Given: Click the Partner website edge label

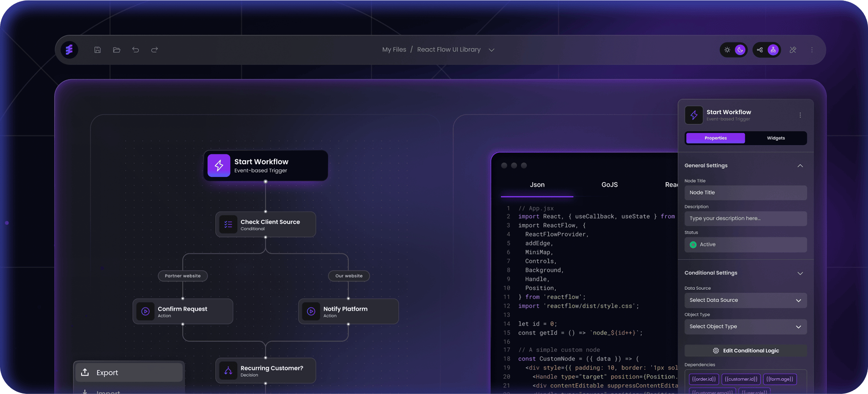Looking at the screenshot, I should coord(183,276).
